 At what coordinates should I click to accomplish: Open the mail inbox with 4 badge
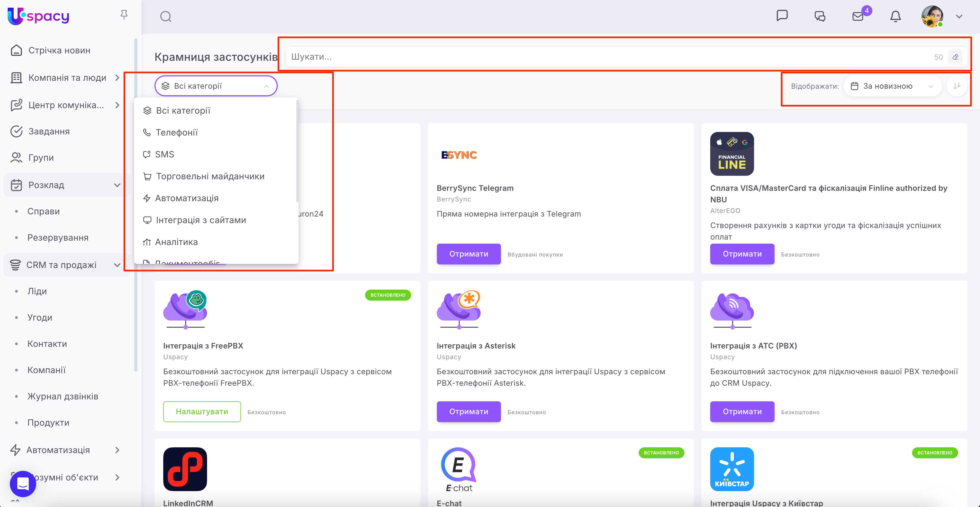(858, 16)
